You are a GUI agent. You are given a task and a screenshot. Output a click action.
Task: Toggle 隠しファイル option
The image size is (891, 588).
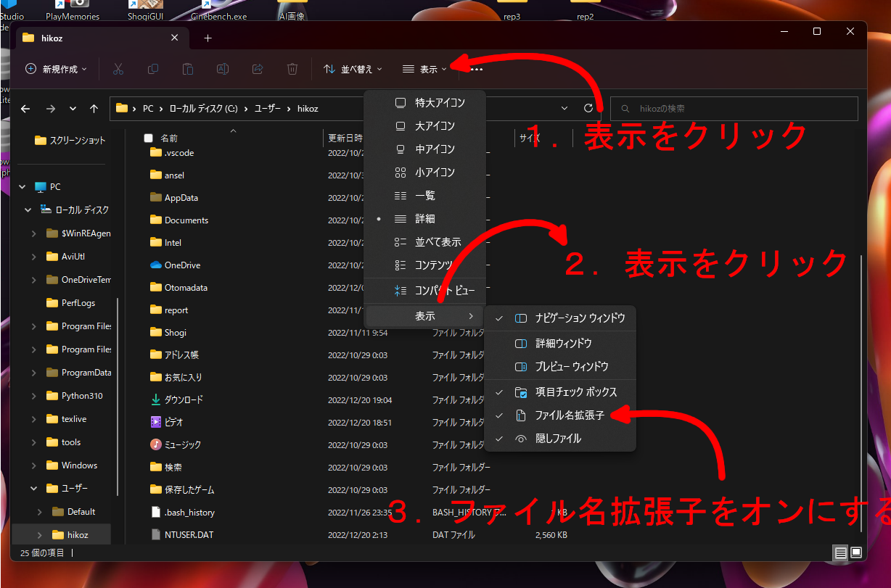(x=560, y=439)
